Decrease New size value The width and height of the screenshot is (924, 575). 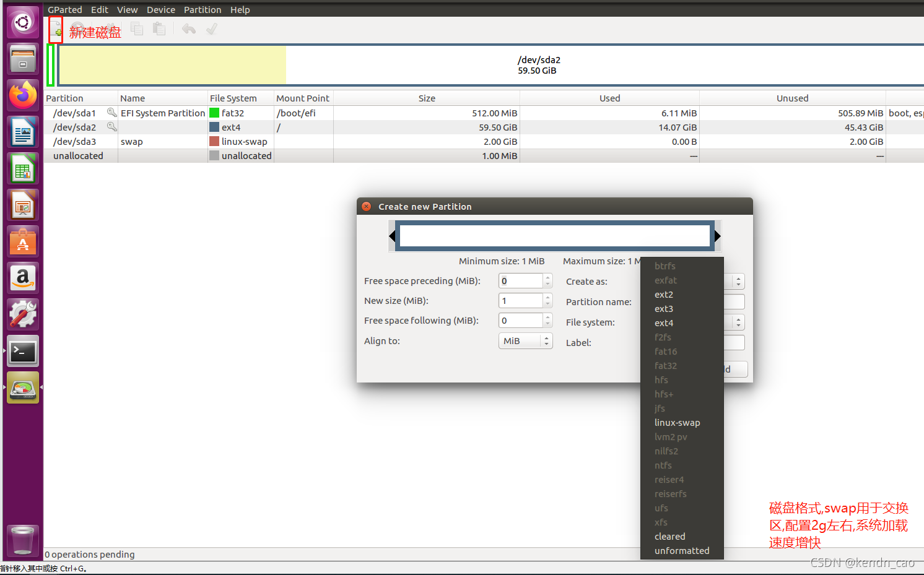coord(547,305)
